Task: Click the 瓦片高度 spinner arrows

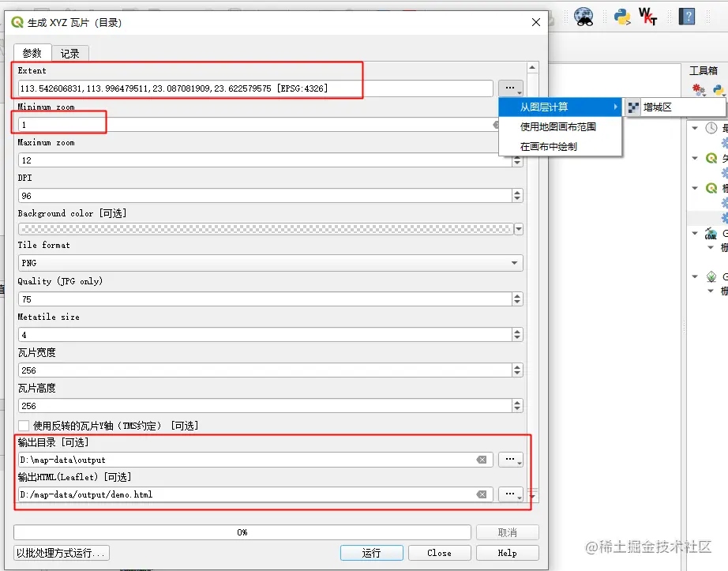Action: [x=517, y=406]
